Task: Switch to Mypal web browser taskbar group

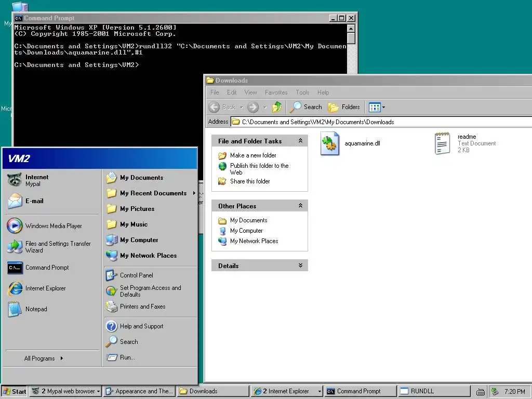Action: tap(66, 391)
